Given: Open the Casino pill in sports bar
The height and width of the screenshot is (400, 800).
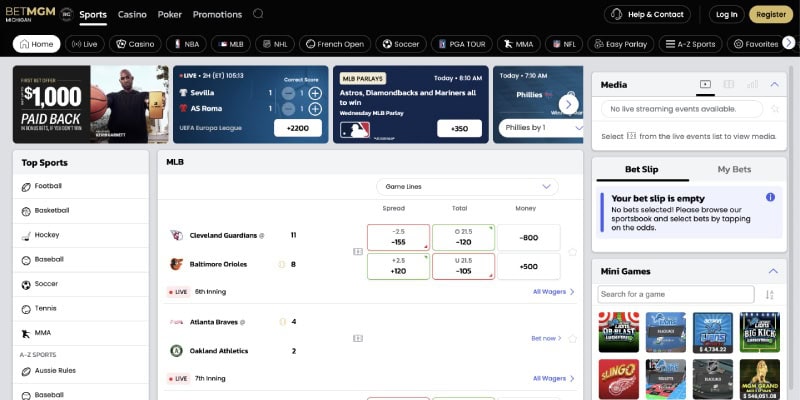Looking at the screenshot, I should coord(135,44).
